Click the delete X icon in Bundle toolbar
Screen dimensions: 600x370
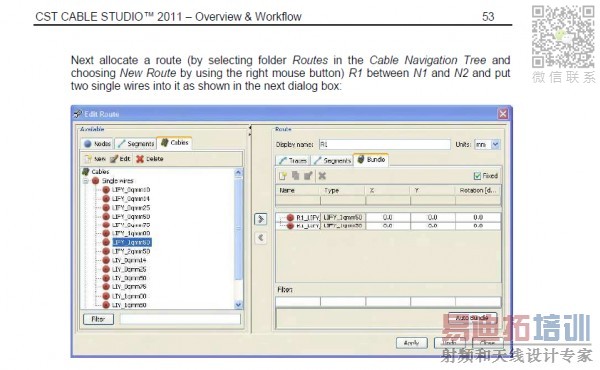click(322, 176)
